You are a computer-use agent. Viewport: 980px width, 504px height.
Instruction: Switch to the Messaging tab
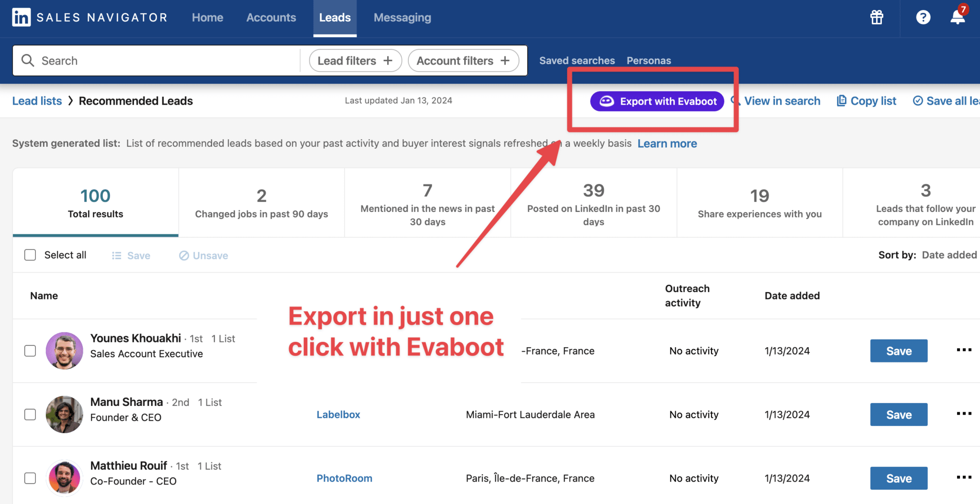pyautogui.click(x=402, y=17)
